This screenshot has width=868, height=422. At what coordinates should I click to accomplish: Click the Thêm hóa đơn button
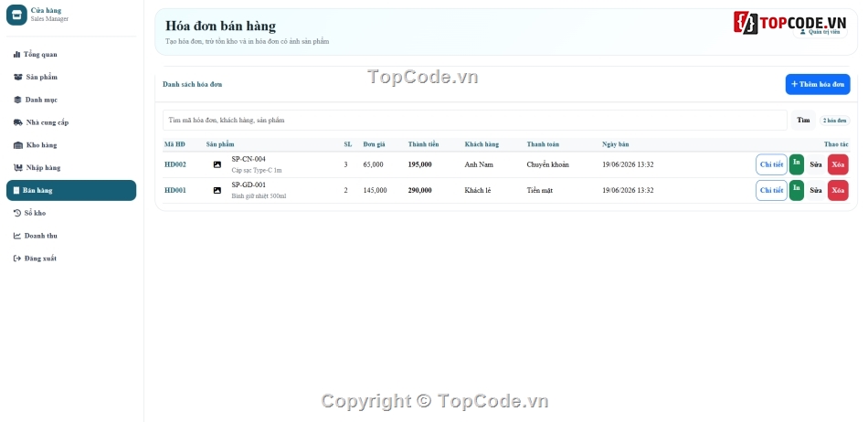tap(818, 84)
